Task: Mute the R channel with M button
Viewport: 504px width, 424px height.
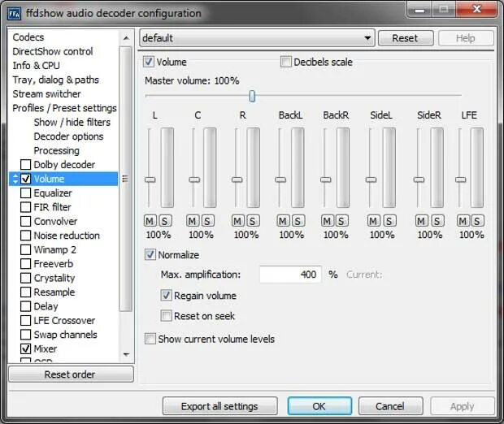Action: (x=237, y=221)
